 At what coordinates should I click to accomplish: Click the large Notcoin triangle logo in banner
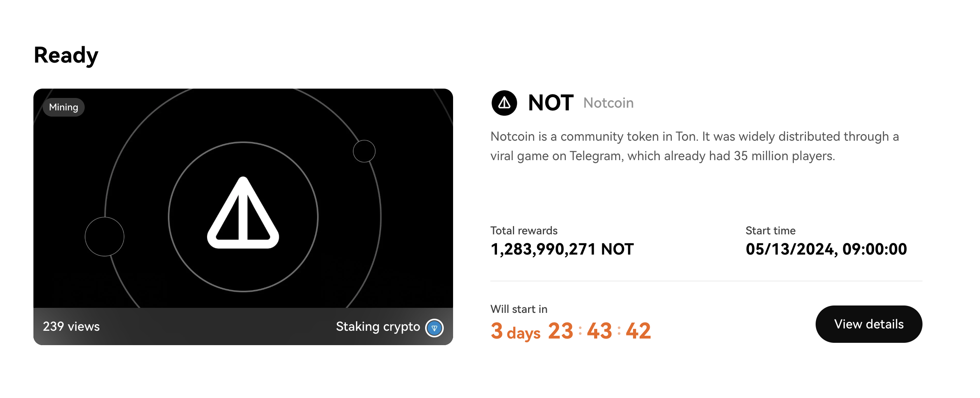tap(243, 214)
